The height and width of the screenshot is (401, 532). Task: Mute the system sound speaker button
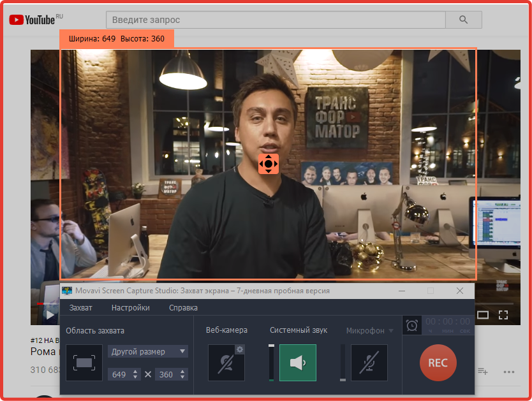coord(298,363)
